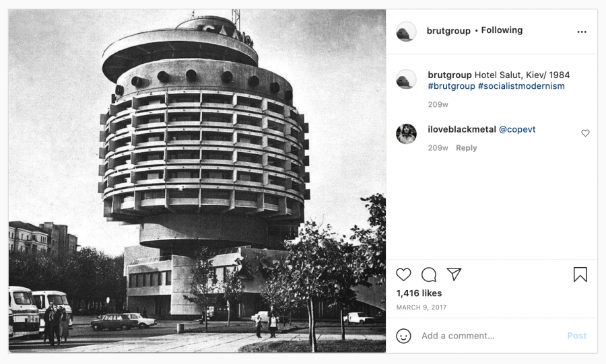Click the Post comment button

576,336
